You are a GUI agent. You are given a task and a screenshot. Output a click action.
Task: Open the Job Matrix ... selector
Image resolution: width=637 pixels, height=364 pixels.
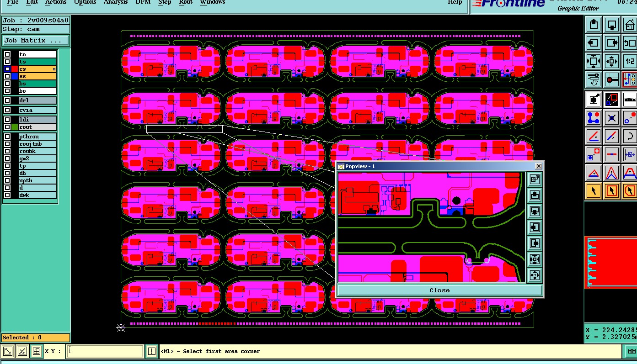click(x=36, y=41)
